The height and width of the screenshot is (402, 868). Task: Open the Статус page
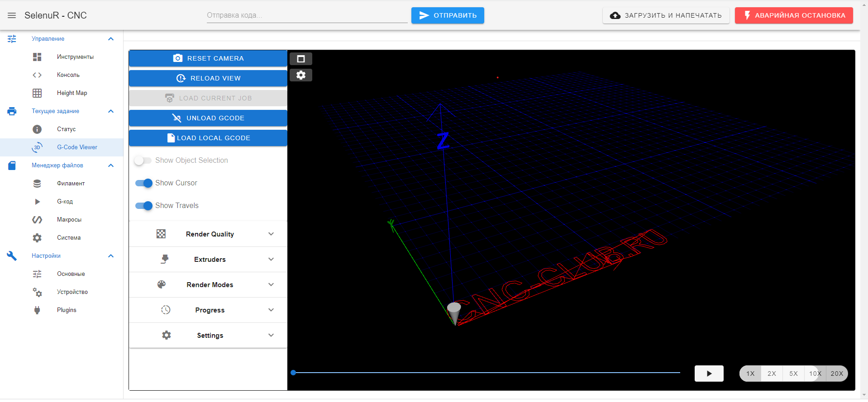click(x=62, y=129)
